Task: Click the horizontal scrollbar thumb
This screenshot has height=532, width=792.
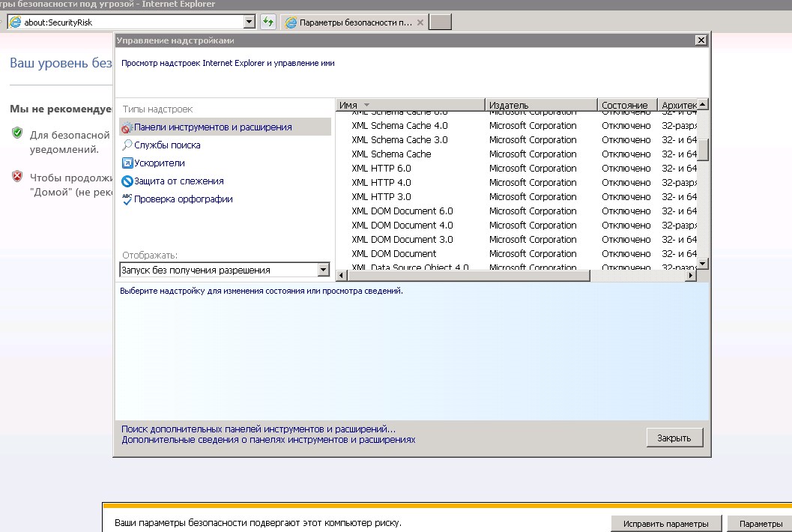Action: click(x=468, y=275)
